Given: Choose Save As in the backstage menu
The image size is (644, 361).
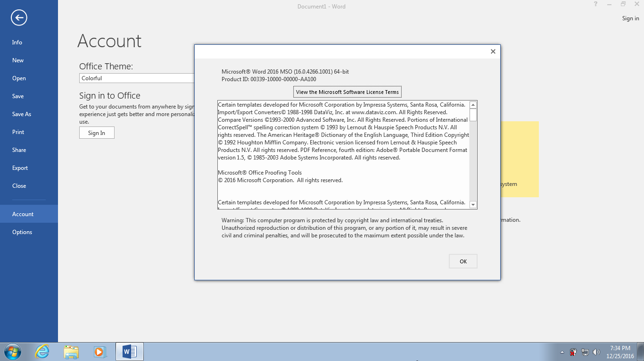Looking at the screenshot, I should pyautogui.click(x=29, y=114).
